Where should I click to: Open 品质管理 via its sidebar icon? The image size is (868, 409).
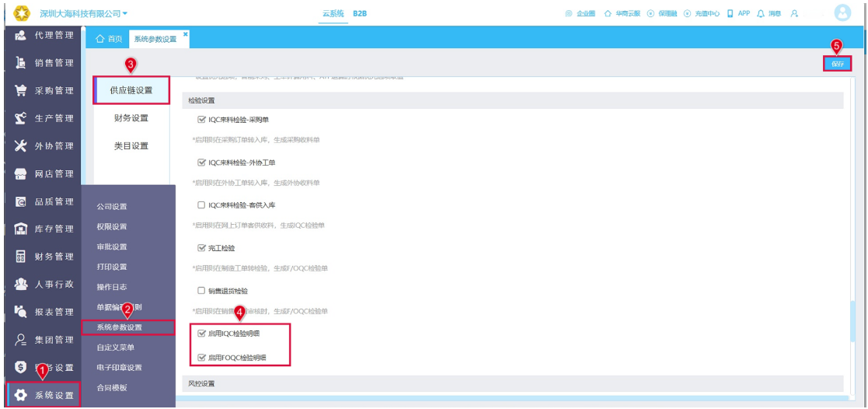(20, 201)
